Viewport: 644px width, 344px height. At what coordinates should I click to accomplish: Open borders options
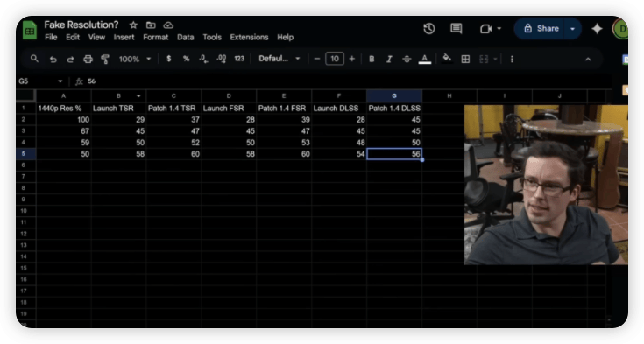465,60
